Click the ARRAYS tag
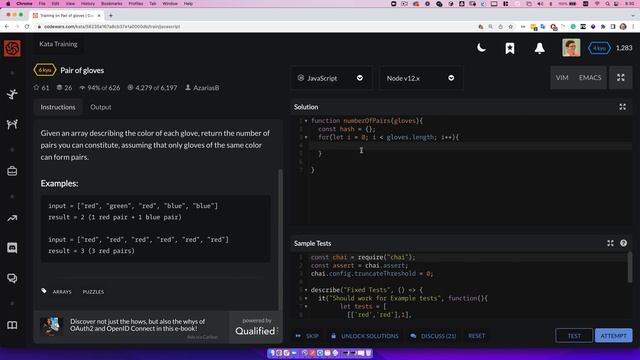 [62, 292]
